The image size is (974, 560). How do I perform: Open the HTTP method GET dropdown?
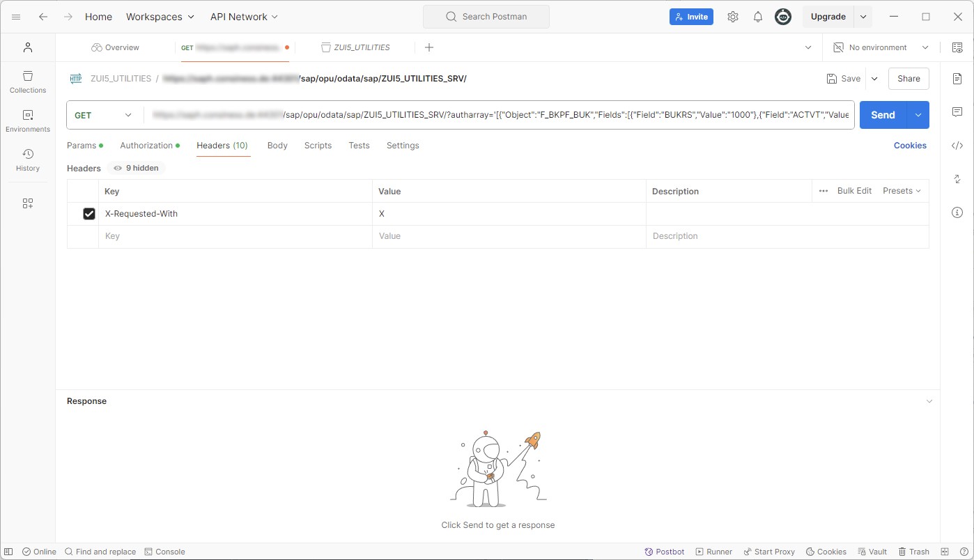[105, 115]
